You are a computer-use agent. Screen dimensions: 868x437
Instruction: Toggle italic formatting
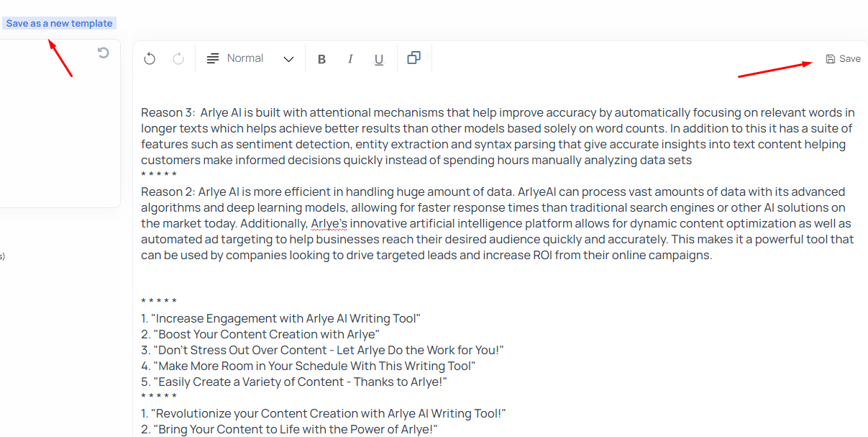(x=350, y=59)
